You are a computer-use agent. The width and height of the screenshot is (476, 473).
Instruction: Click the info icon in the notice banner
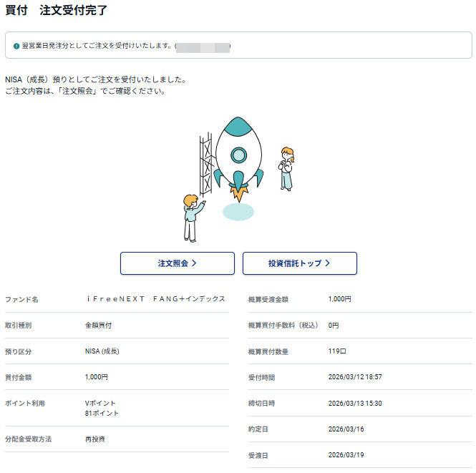[x=16, y=46]
